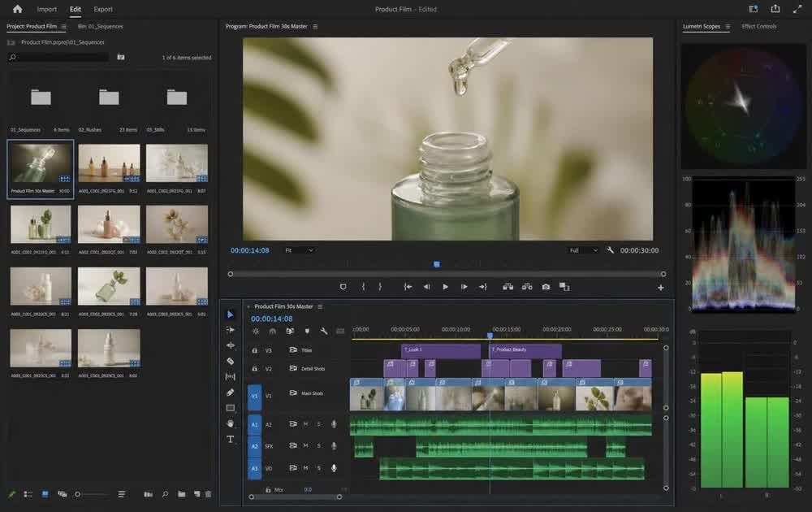Toggle A1 source patch button
Viewport: 812px width, 512px height.
click(254, 424)
